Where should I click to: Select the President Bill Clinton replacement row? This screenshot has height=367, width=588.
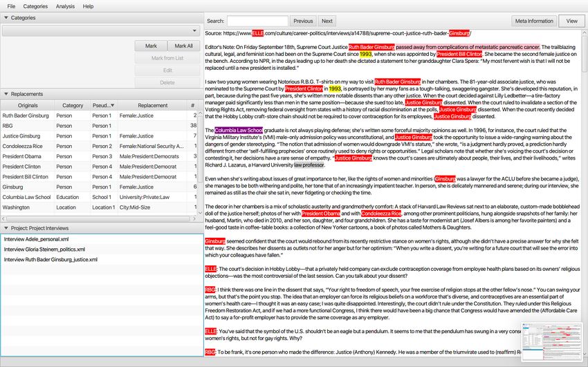pos(99,176)
